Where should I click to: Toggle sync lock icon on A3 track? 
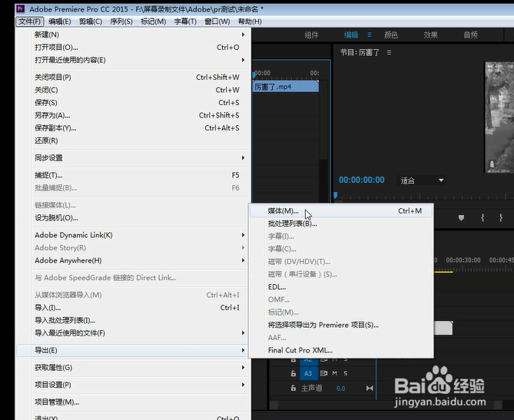click(323, 373)
